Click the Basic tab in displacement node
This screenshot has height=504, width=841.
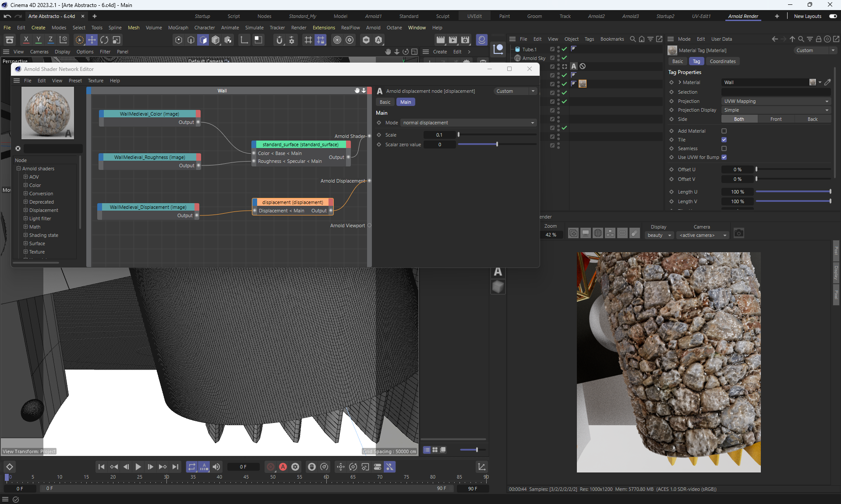click(x=385, y=102)
